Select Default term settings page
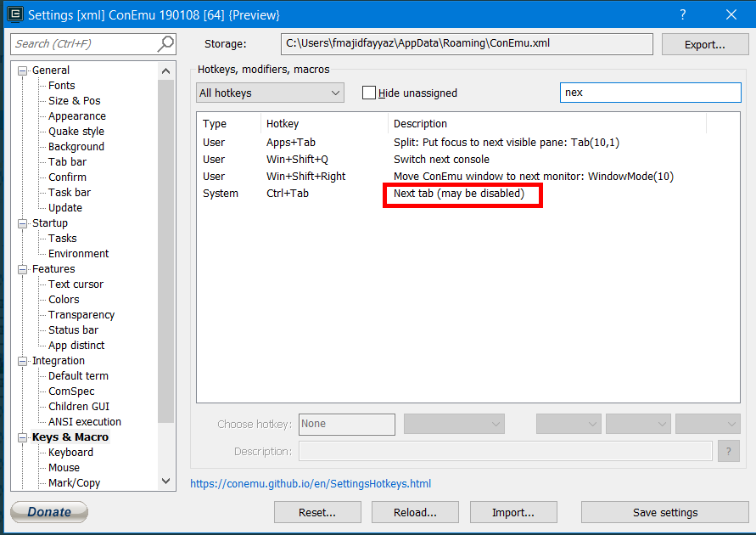Image resolution: width=756 pixels, height=535 pixels. pos(78,376)
